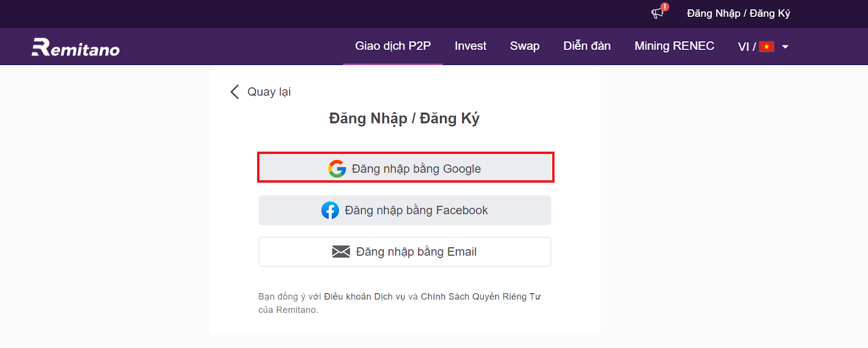
Task: Click the Đăng Nhập / Đăng Ký page heading
Action: click(404, 119)
